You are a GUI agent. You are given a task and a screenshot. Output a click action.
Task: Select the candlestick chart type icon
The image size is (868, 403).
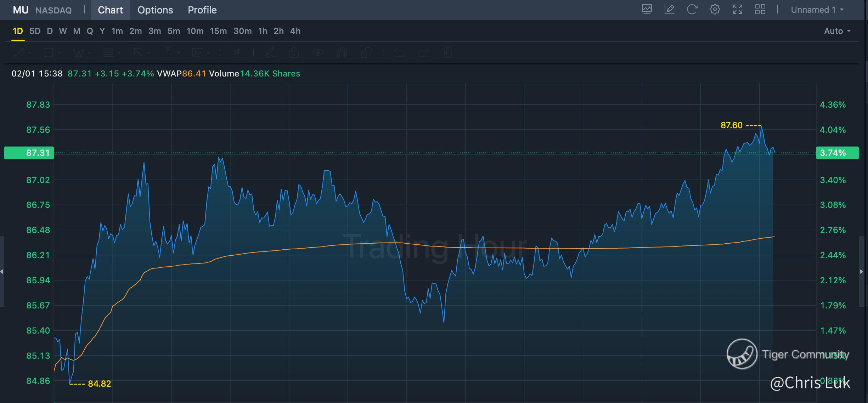tap(236, 53)
